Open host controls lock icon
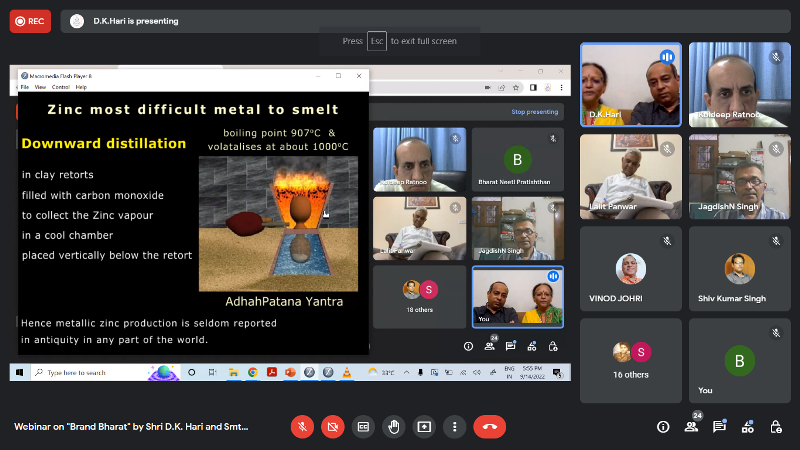800x450 pixels. click(776, 426)
